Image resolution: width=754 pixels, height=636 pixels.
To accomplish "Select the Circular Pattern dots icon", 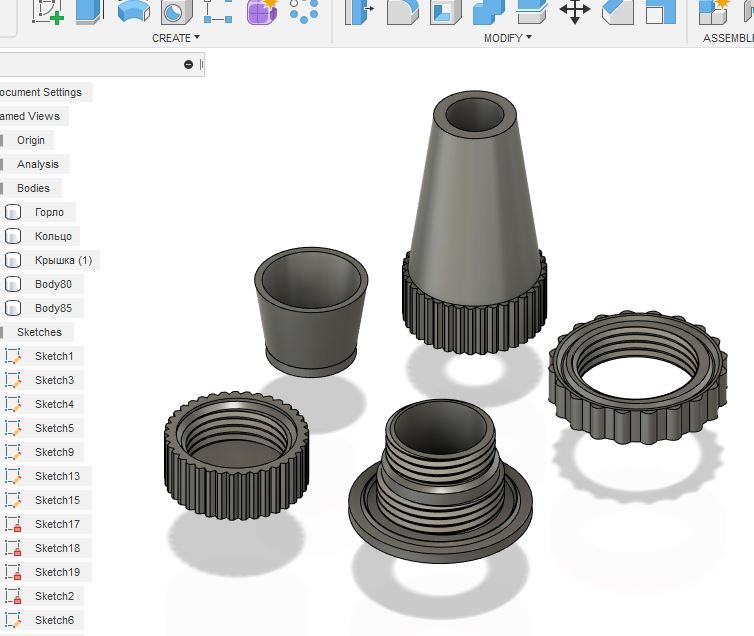I will click(x=304, y=12).
